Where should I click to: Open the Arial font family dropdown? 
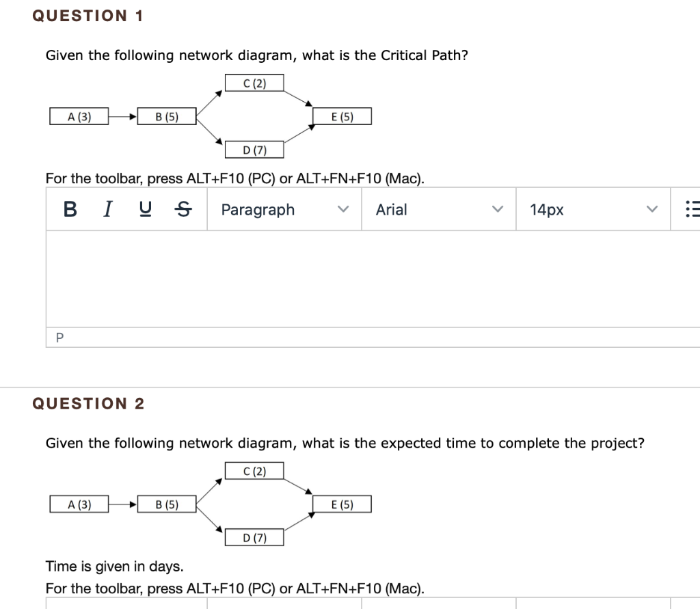pos(391,210)
